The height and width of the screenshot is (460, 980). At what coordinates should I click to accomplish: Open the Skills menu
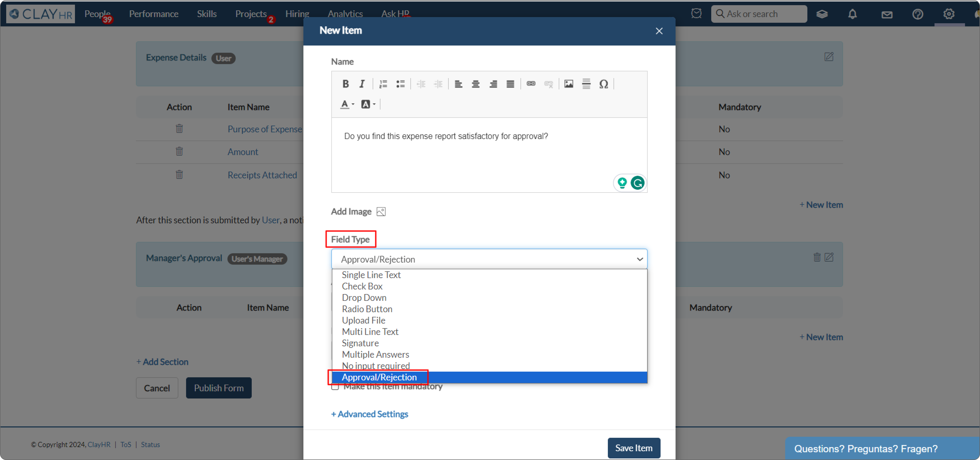click(x=207, y=14)
